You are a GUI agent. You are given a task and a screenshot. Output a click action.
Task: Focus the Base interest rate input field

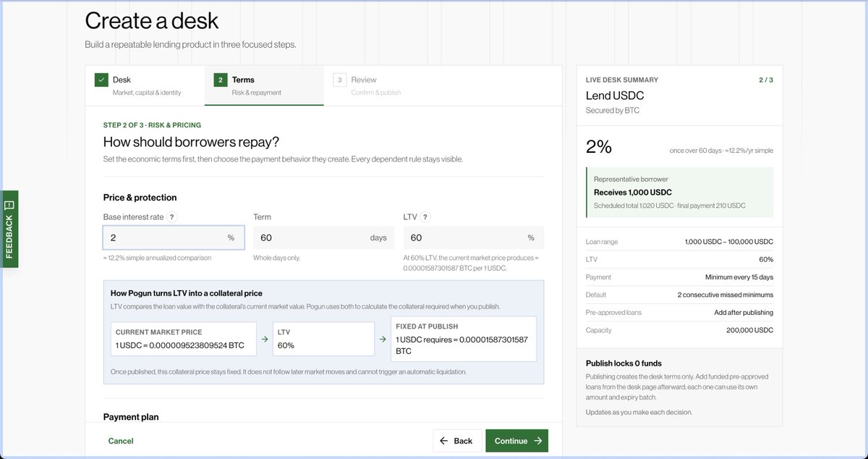click(174, 237)
